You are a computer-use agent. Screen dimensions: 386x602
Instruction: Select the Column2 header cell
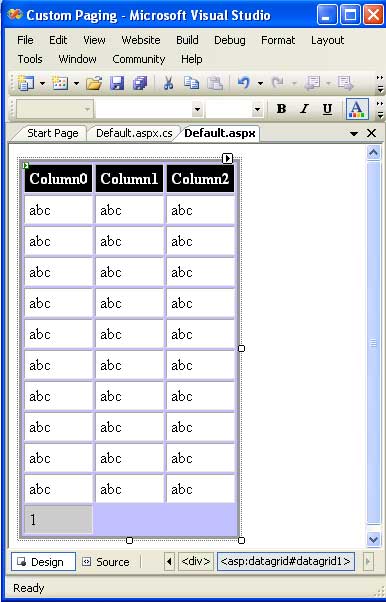[x=200, y=179]
